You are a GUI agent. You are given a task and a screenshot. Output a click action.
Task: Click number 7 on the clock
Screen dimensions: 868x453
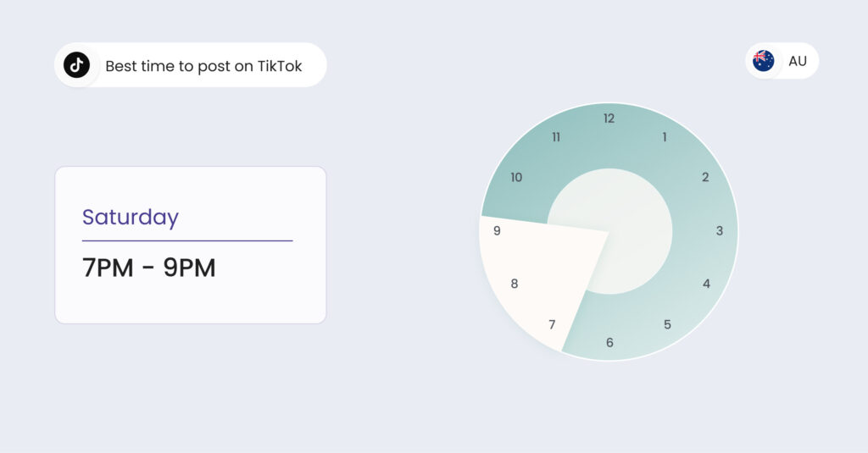(552, 324)
